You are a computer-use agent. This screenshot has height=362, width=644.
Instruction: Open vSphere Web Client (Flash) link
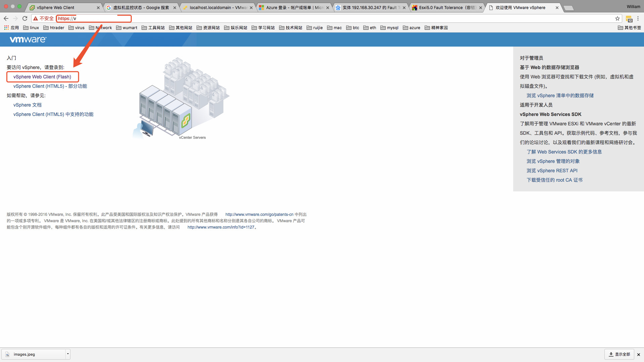click(42, 77)
